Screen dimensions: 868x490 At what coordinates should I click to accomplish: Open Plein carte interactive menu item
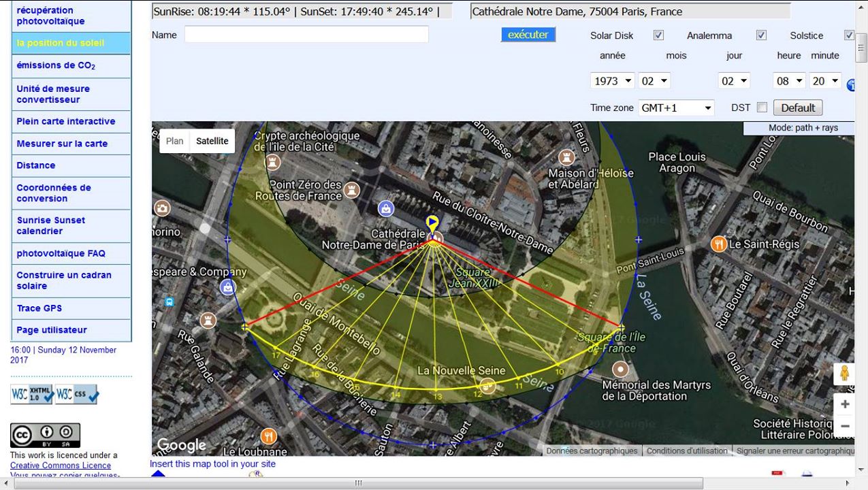71,121
